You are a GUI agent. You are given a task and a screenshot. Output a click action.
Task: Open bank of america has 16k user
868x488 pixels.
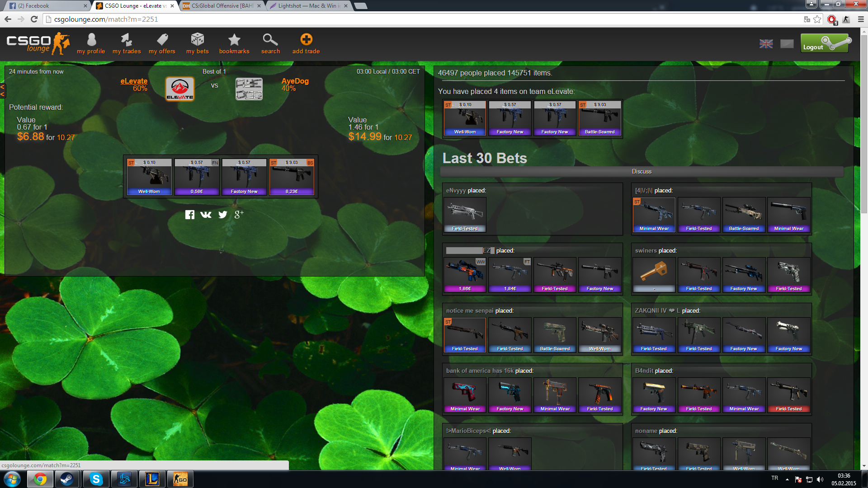pos(480,371)
